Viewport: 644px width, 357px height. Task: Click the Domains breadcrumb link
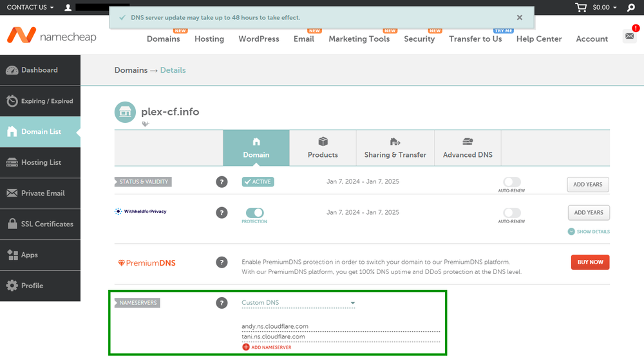pos(131,70)
